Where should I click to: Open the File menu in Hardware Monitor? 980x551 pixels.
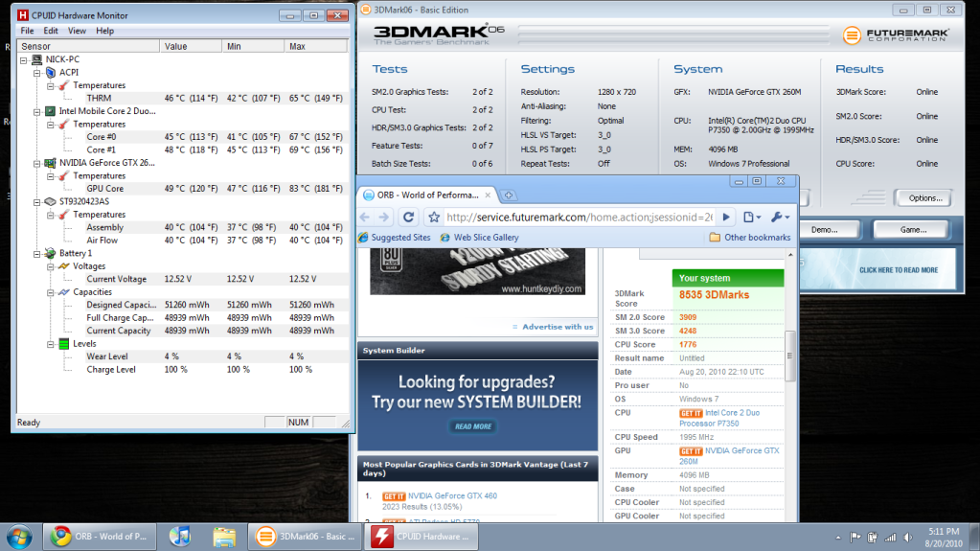27,31
